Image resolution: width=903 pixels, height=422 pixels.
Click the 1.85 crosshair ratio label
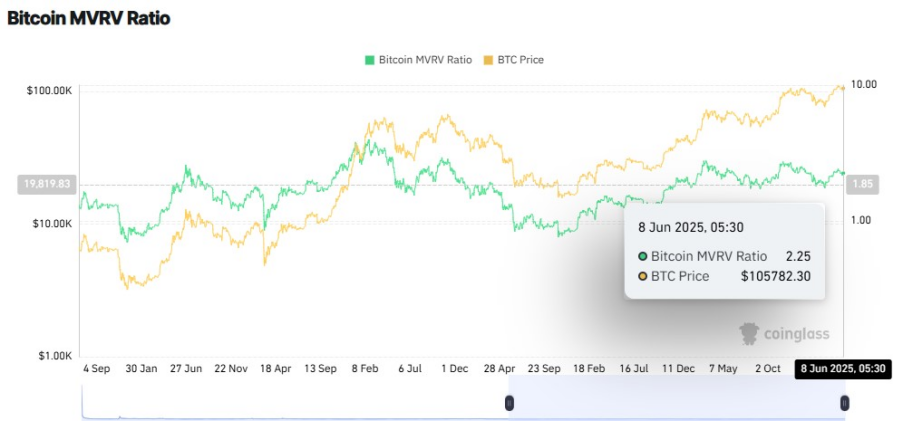coord(861,184)
